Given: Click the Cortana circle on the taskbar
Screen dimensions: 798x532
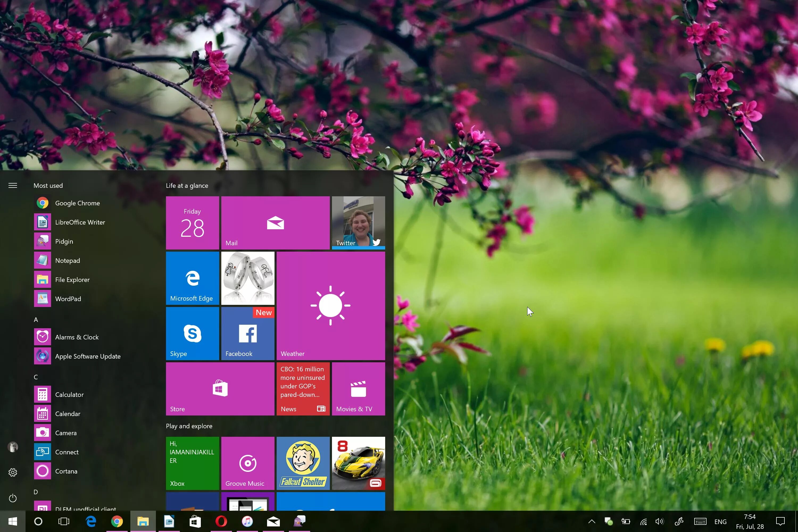Looking at the screenshot, I should [38, 521].
